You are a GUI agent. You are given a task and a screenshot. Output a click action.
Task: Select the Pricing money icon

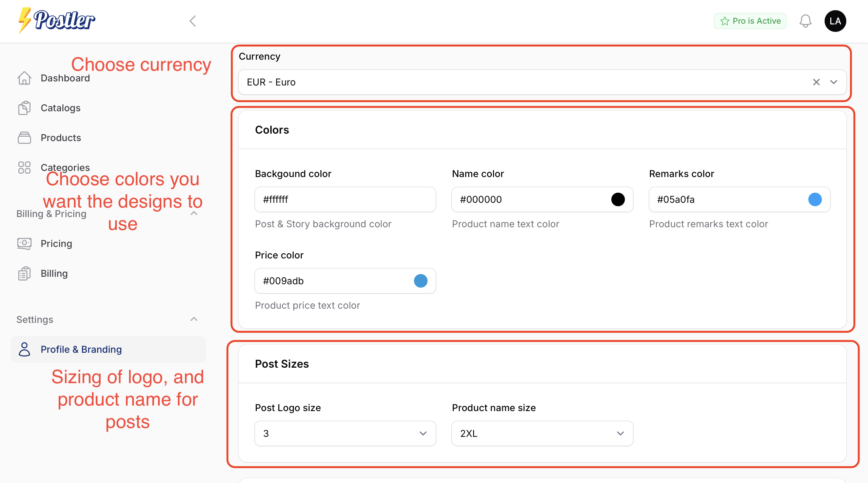pyautogui.click(x=24, y=244)
